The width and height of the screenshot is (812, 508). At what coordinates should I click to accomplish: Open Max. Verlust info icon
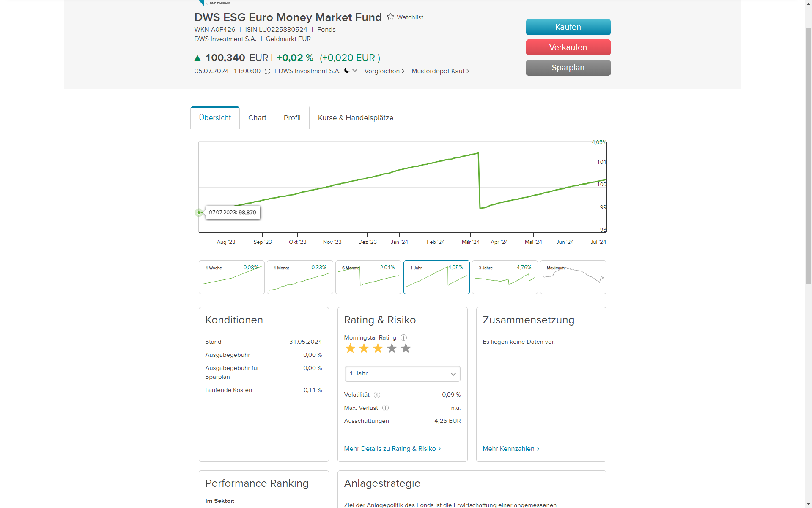pyautogui.click(x=385, y=408)
